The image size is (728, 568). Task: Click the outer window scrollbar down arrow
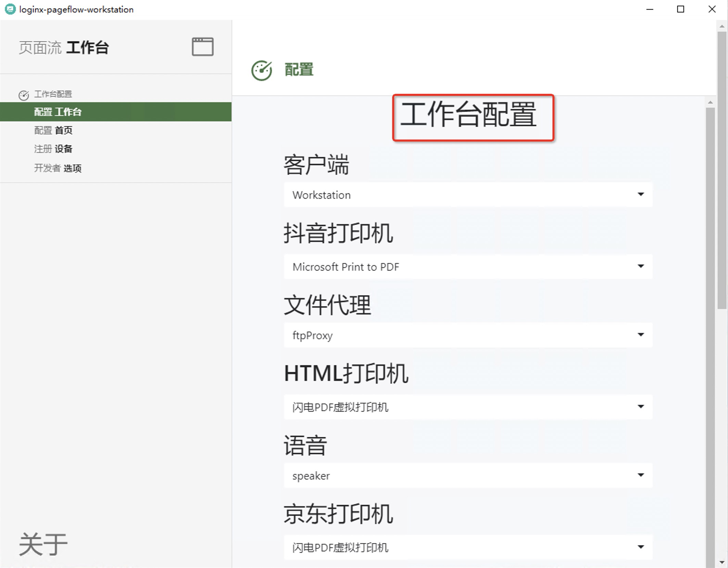click(x=722, y=562)
